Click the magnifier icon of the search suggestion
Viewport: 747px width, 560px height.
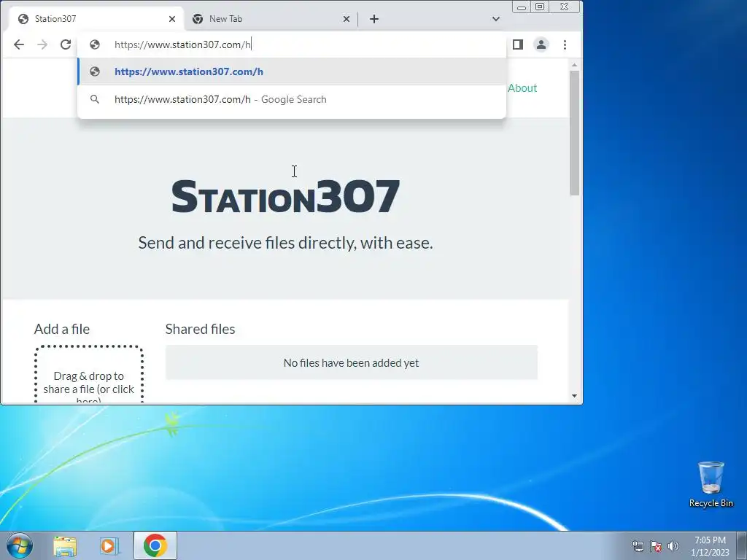coord(95,99)
